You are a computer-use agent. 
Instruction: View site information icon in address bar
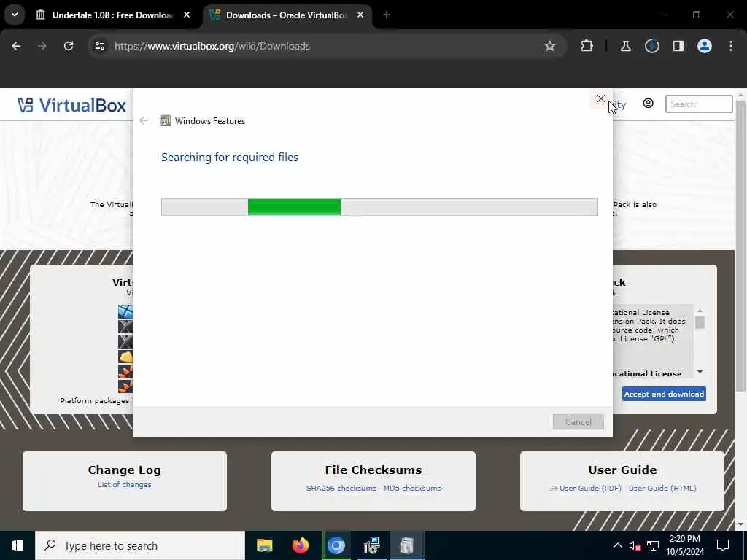click(99, 46)
